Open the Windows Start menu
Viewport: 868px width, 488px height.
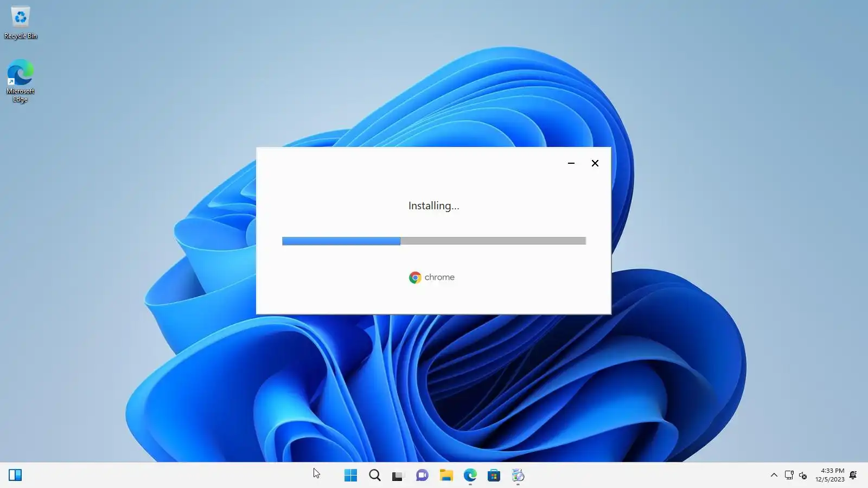[x=350, y=476]
